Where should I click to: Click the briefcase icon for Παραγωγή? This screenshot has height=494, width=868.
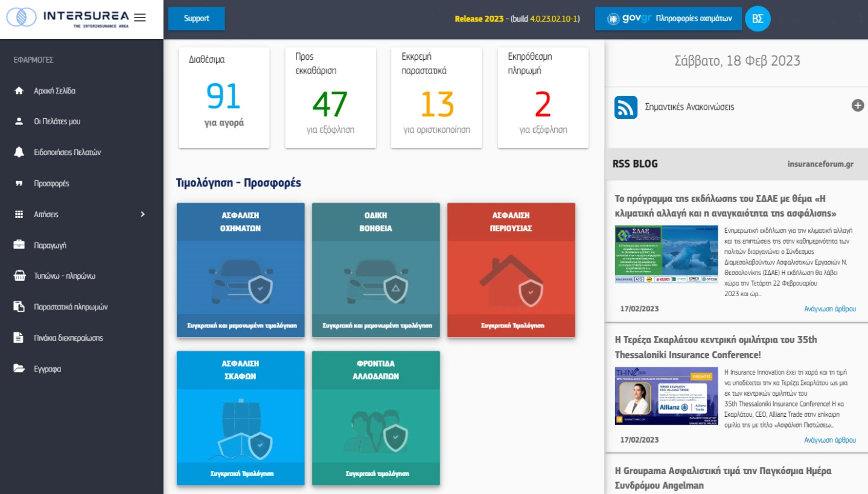(19, 245)
